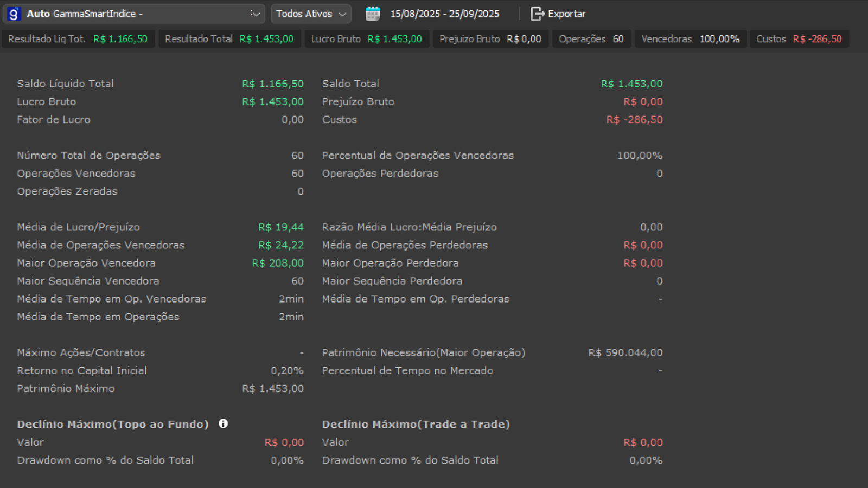The image size is (868, 488).
Task: Expand the Auto GammaSmartIndice strategy dropdown
Action: click(254, 14)
